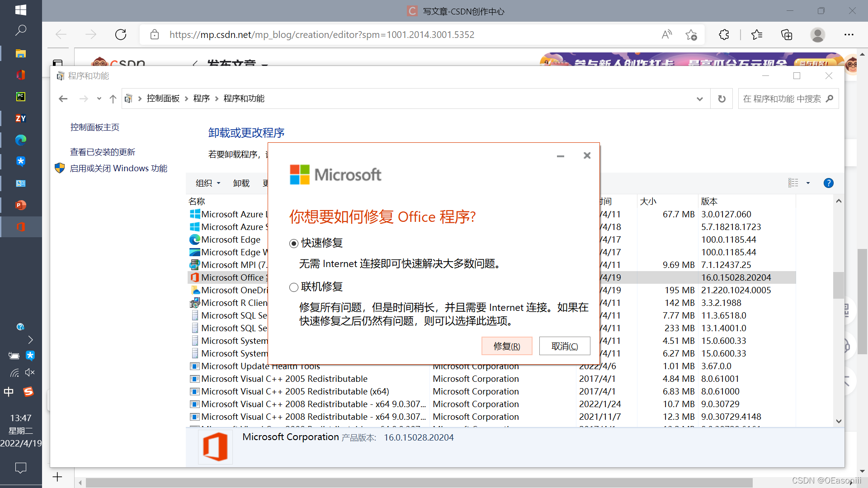Open the PyCharm icon in taskbar
The height and width of the screenshot is (488, 868).
(x=21, y=97)
